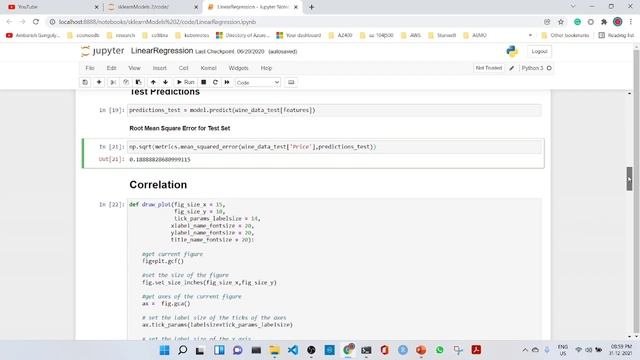Open the Chrome profile avatar
Screen dimensions: 640x360
click(618, 22)
